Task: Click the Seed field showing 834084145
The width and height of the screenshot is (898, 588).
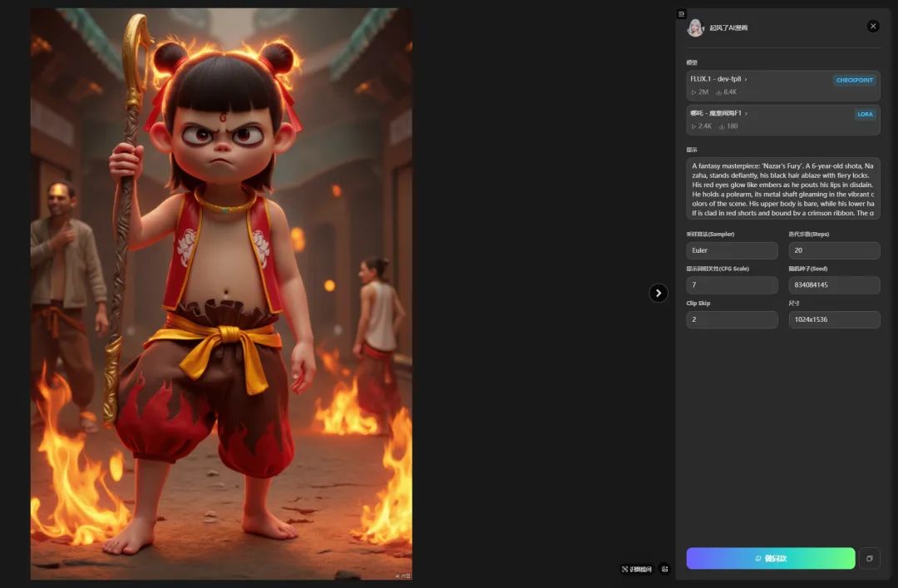Action: (834, 284)
